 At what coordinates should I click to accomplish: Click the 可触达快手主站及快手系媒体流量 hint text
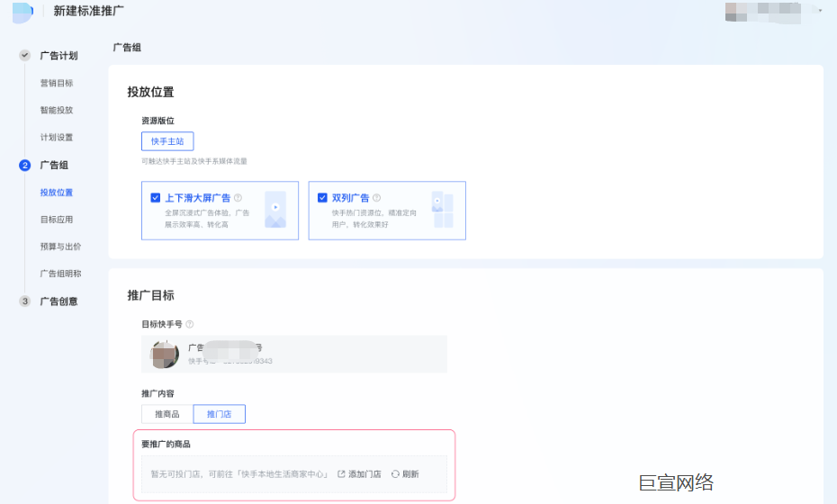(x=194, y=161)
